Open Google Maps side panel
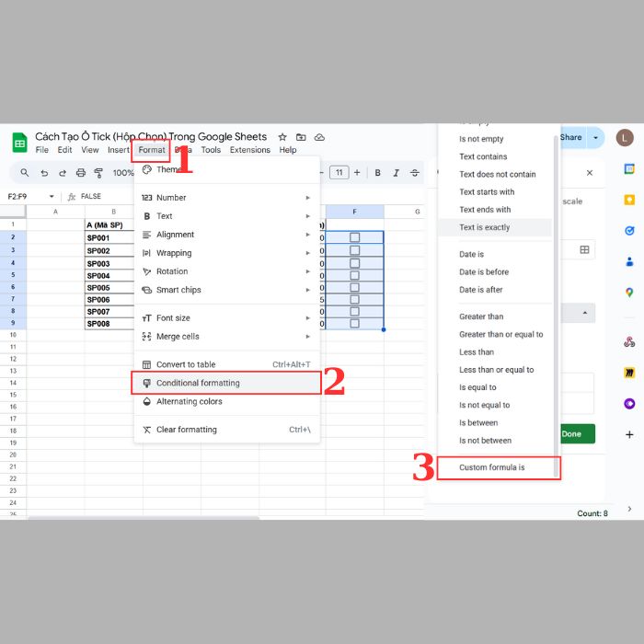This screenshot has width=644, height=644. click(629, 293)
